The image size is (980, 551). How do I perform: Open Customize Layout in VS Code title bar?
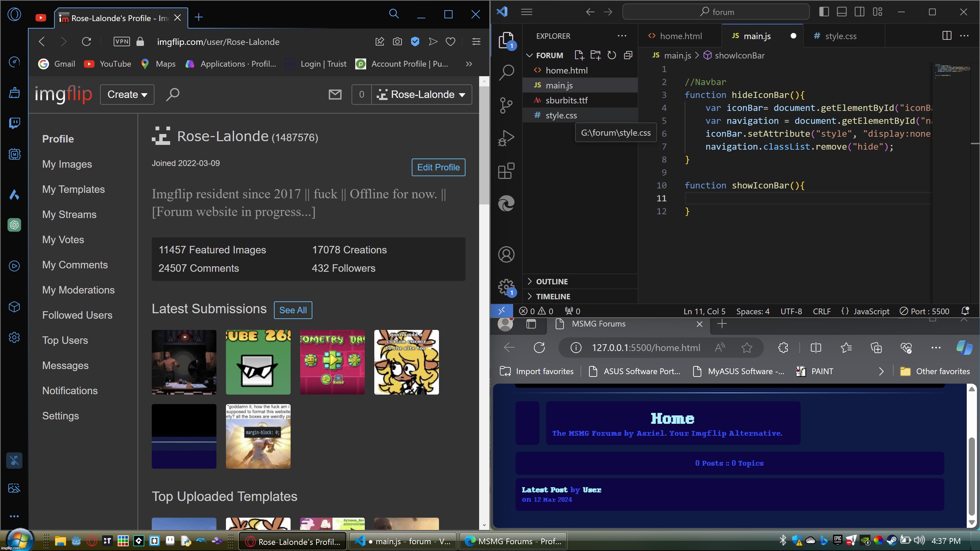coord(877,12)
